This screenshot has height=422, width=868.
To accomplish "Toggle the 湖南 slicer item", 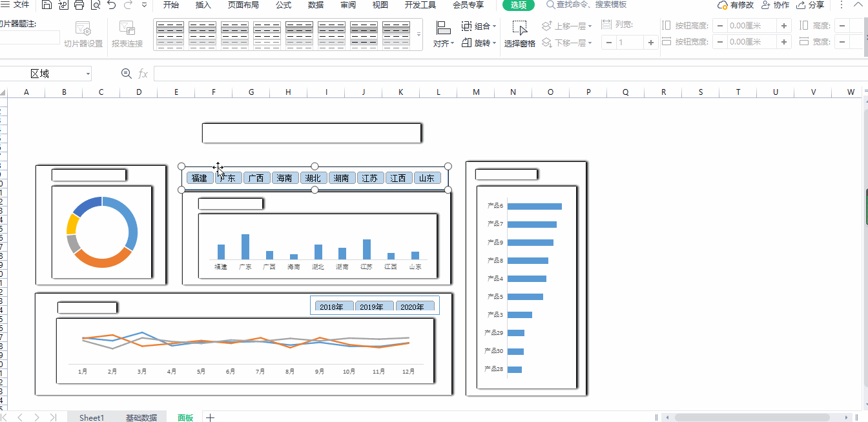I will [341, 178].
